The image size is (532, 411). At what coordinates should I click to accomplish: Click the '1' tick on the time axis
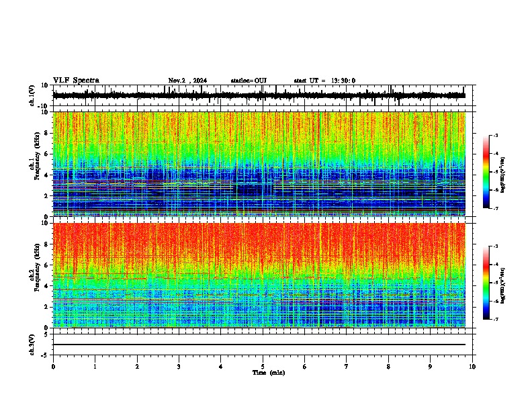pos(95,367)
